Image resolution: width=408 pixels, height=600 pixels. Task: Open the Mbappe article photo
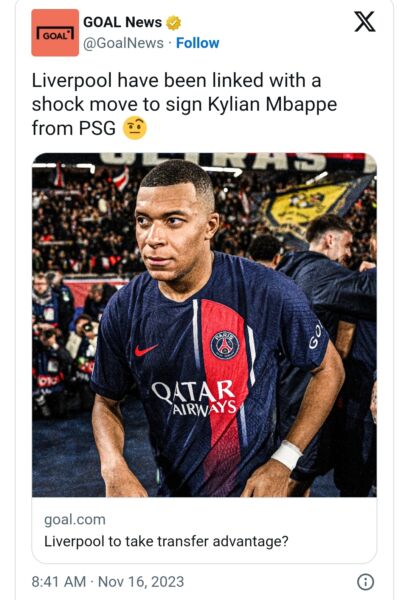204,324
